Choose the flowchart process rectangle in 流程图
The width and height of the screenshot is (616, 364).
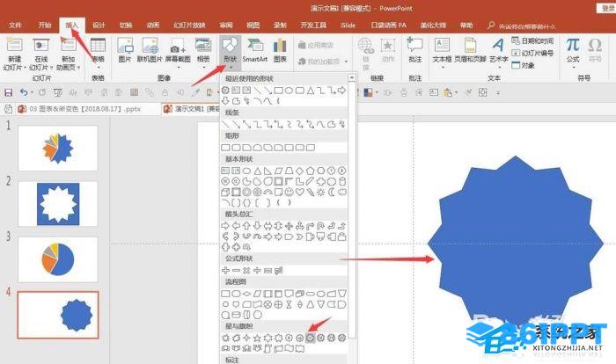pos(225,294)
